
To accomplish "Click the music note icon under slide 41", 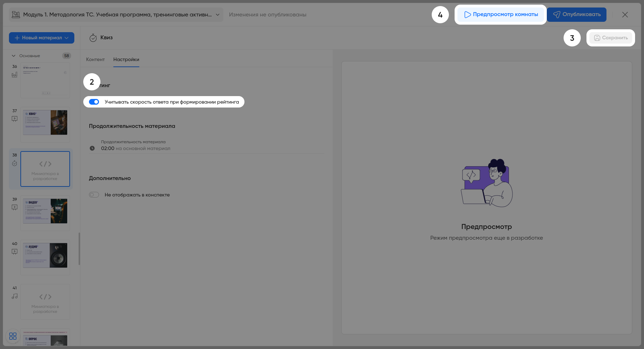I will click(14, 296).
